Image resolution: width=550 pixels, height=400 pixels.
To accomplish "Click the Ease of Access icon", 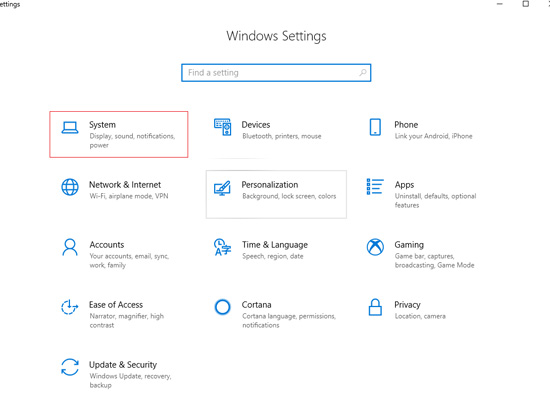I will pyautogui.click(x=69, y=307).
